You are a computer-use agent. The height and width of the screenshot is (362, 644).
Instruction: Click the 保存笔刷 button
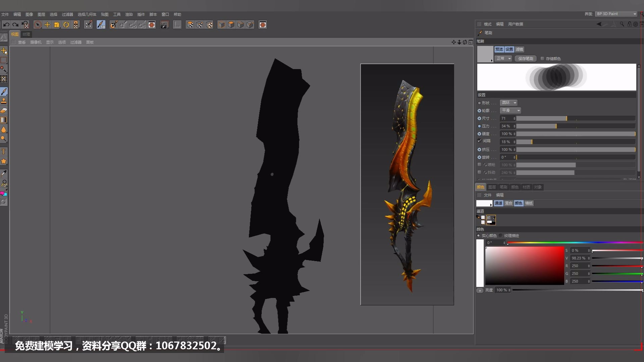tap(525, 59)
